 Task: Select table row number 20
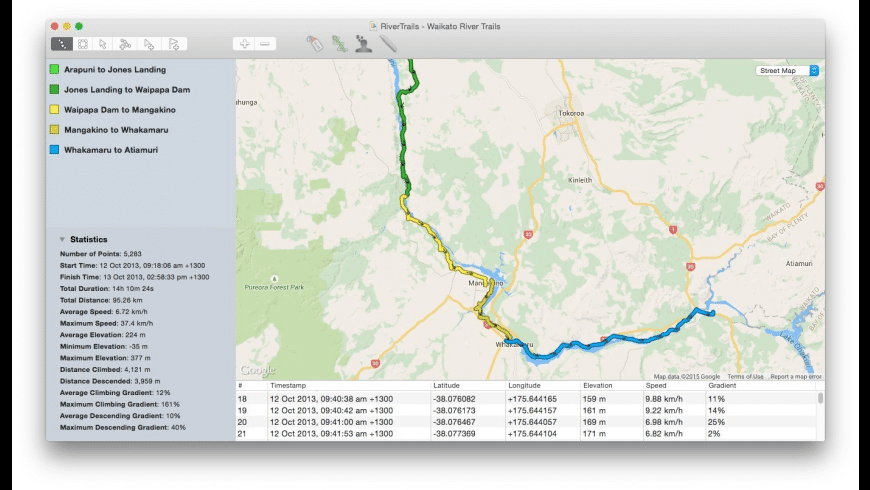click(526, 422)
